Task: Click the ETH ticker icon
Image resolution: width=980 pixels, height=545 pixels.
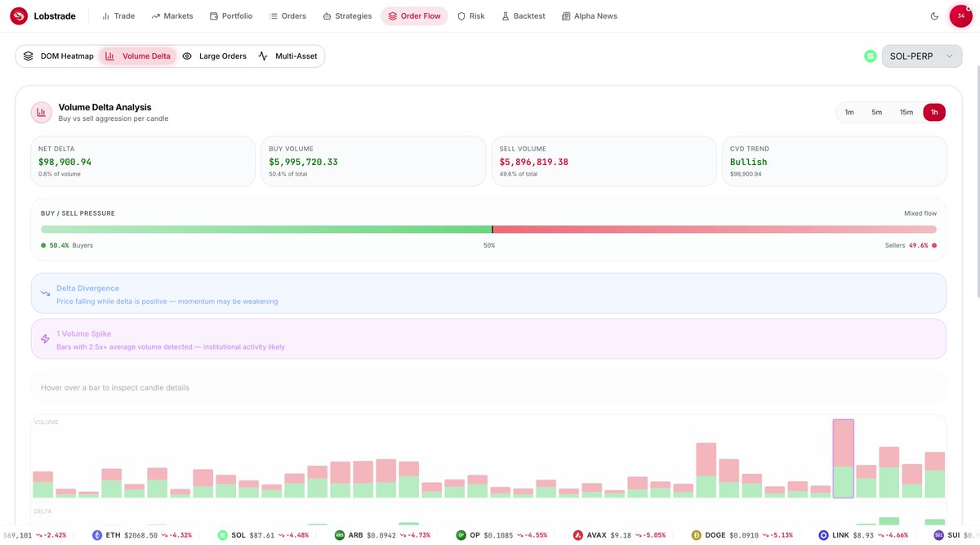Action: (x=97, y=535)
